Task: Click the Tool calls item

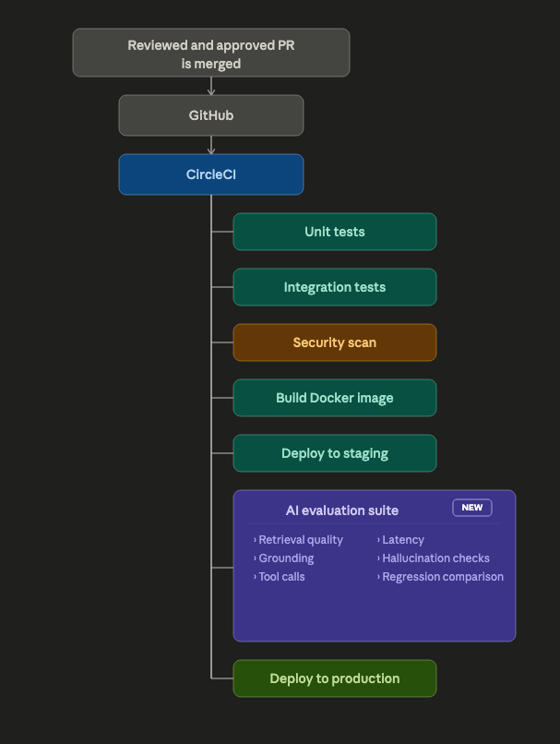Action: [x=280, y=577]
